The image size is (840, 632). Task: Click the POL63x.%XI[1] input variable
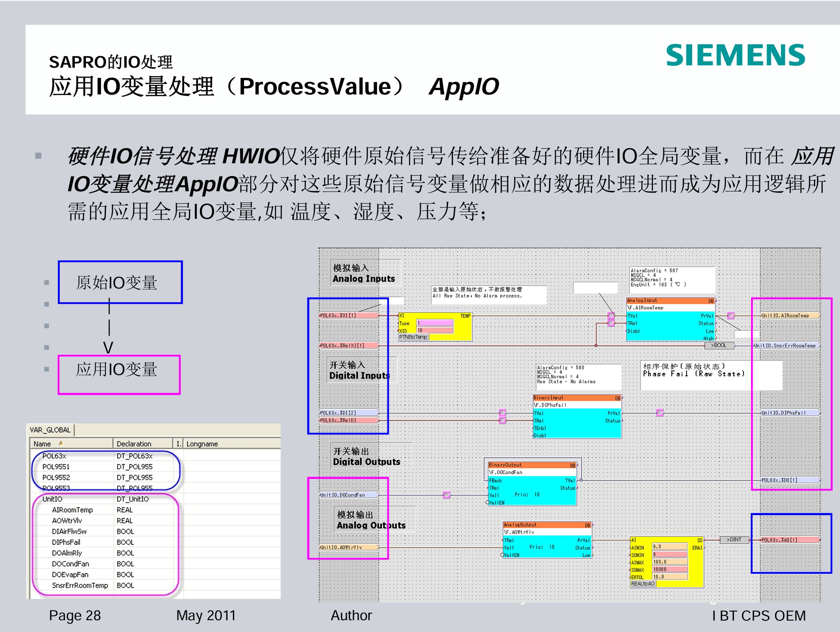348,315
